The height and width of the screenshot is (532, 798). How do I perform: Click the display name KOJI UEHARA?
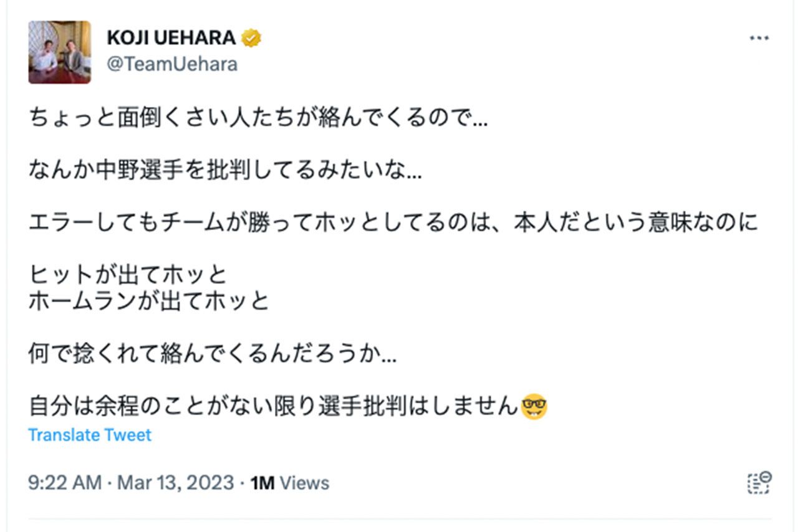point(171,37)
